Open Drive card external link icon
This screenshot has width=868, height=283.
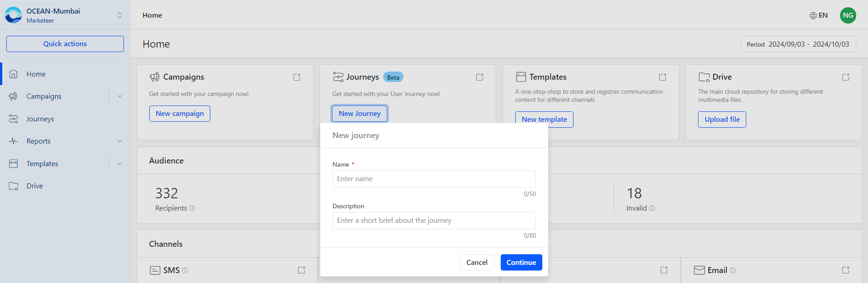[845, 77]
